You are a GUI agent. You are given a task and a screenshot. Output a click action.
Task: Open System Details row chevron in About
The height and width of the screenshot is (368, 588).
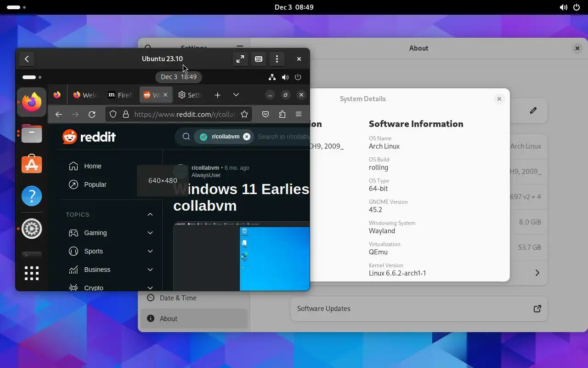pyautogui.click(x=537, y=273)
